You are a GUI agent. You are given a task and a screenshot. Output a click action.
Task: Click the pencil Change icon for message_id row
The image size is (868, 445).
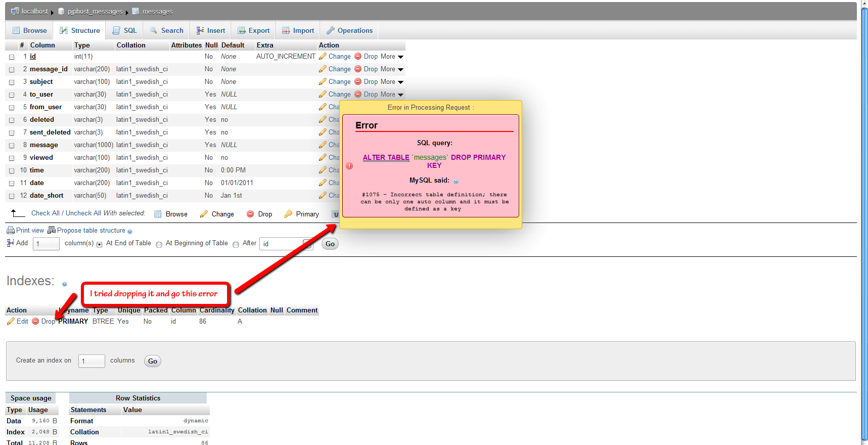click(323, 69)
